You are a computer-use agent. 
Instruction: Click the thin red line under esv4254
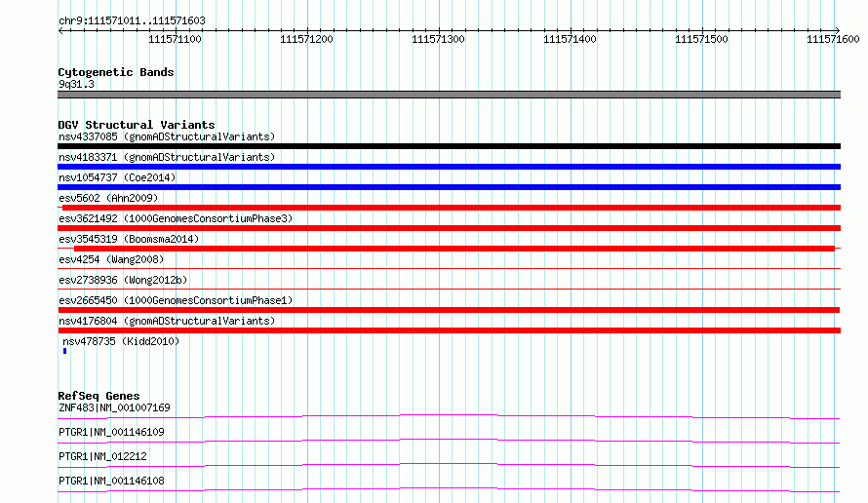[449, 268]
